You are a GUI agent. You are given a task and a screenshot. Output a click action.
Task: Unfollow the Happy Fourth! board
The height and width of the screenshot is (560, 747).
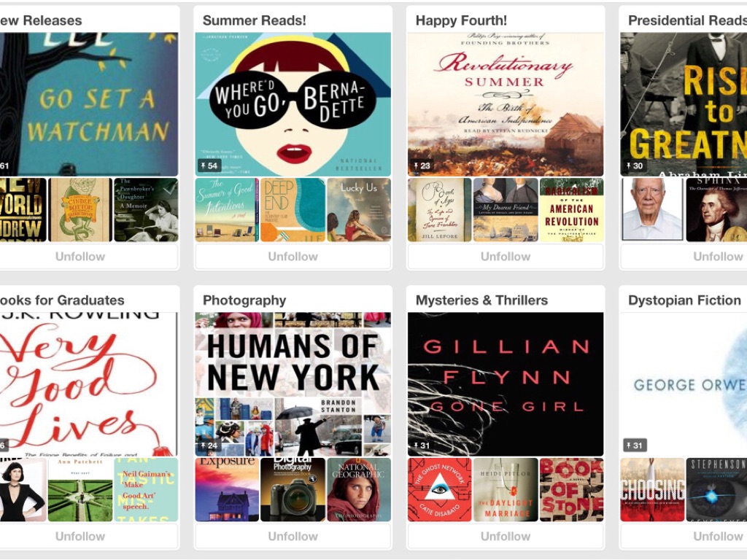(x=506, y=257)
